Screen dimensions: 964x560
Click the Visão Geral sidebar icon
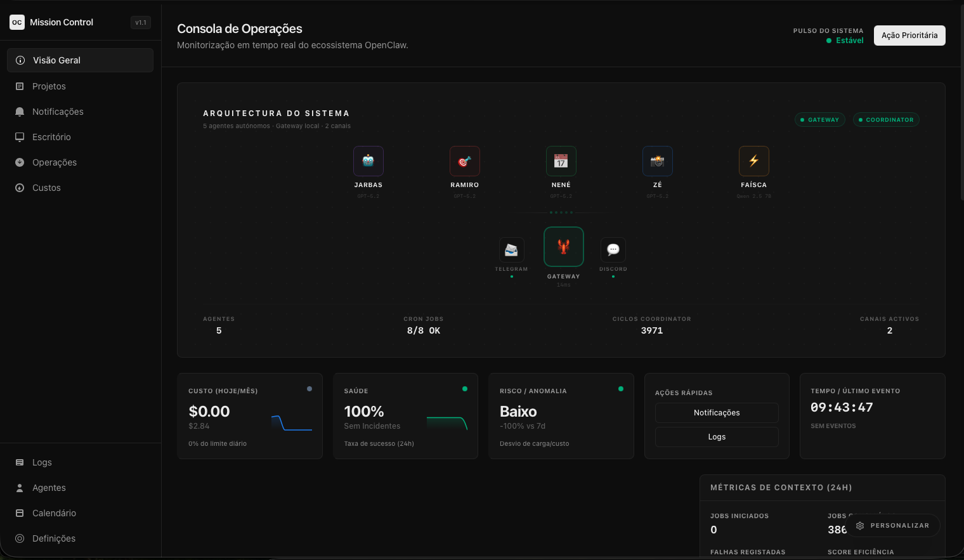click(x=20, y=60)
